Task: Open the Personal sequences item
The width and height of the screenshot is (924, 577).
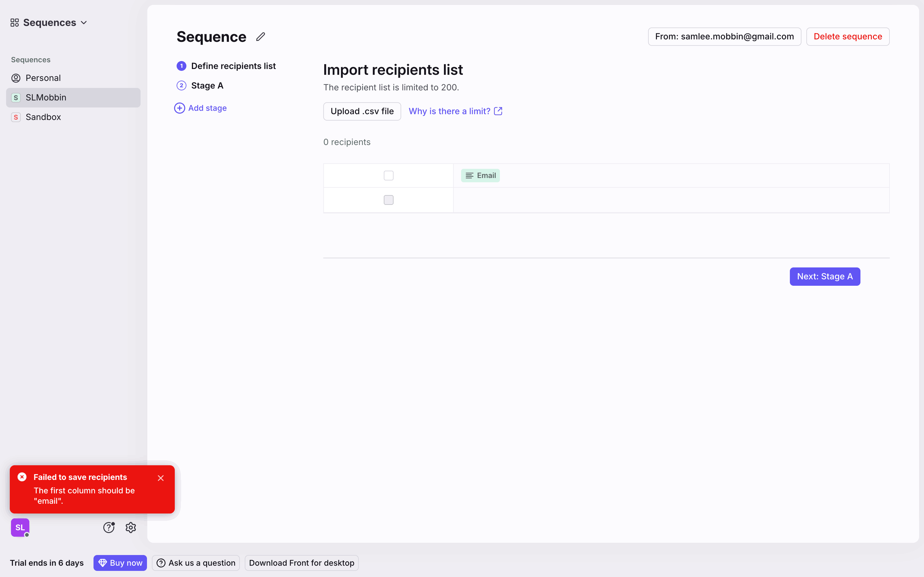Action: pyautogui.click(x=43, y=78)
